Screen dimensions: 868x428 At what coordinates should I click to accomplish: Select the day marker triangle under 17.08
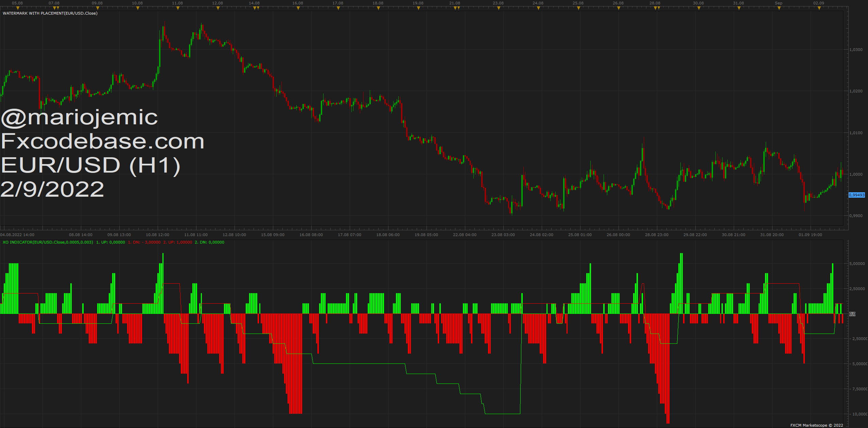click(x=338, y=8)
